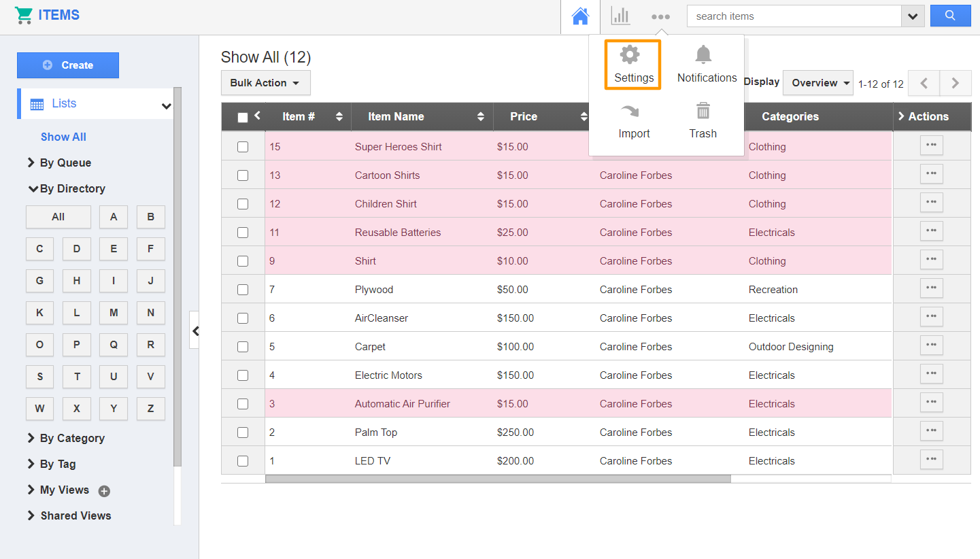The height and width of the screenshot is (559, 980).
Task: Expand the By Category section
Action: [x=71, y=438]
